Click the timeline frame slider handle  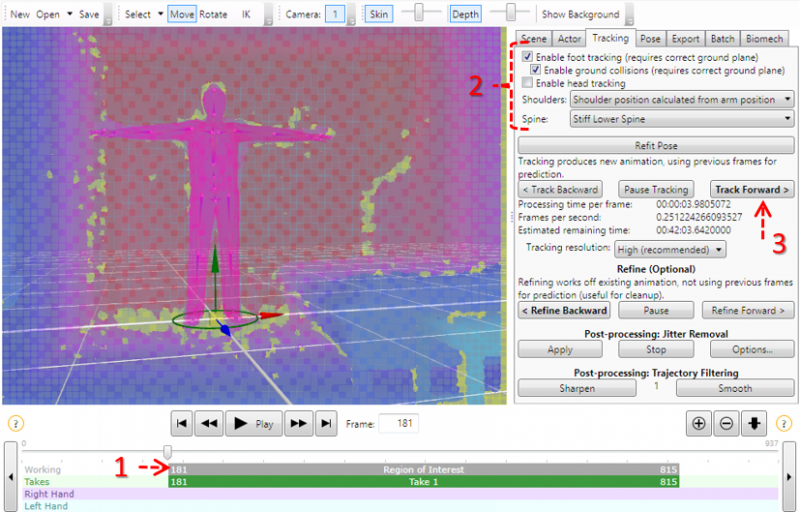coord(167,451)
